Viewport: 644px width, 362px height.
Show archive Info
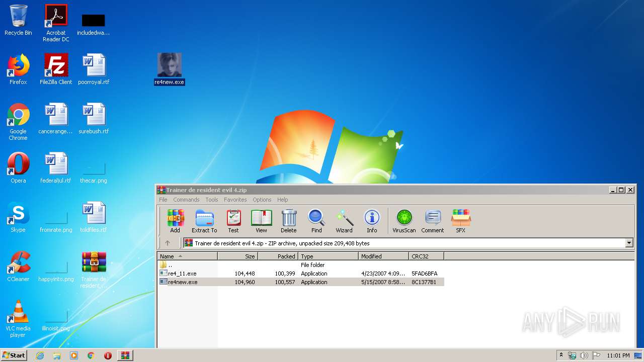click(x=372, y=221)
